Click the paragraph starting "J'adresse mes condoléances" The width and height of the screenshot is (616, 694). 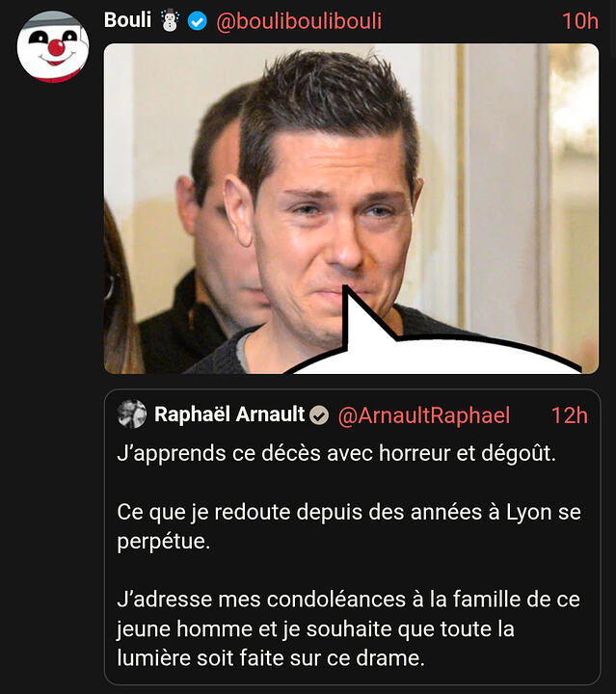coord(348,628)
